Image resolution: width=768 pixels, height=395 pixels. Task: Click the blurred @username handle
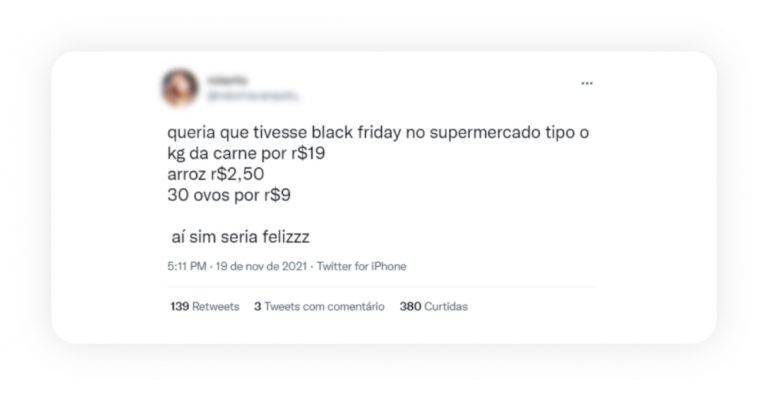(x=253, y=96)
